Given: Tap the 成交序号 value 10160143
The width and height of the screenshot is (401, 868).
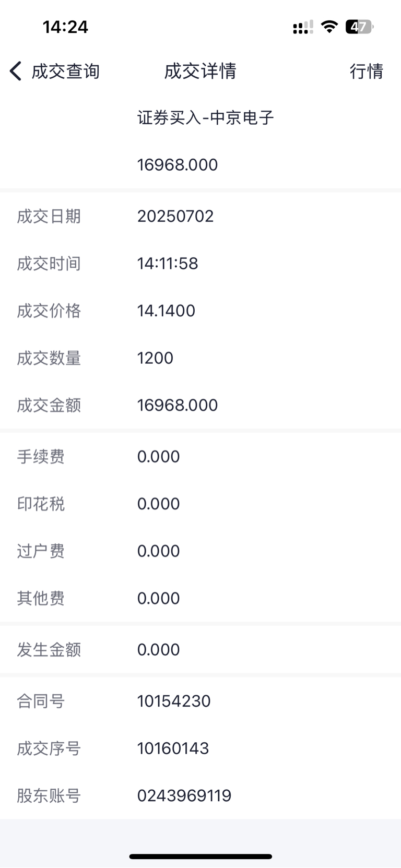Looking at the screenshot, I should point(173,748).
